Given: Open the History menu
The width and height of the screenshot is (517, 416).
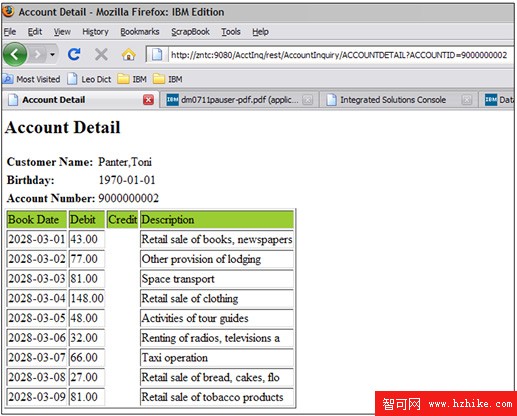Looking at the screenshot, I should [x=95, y=32].
